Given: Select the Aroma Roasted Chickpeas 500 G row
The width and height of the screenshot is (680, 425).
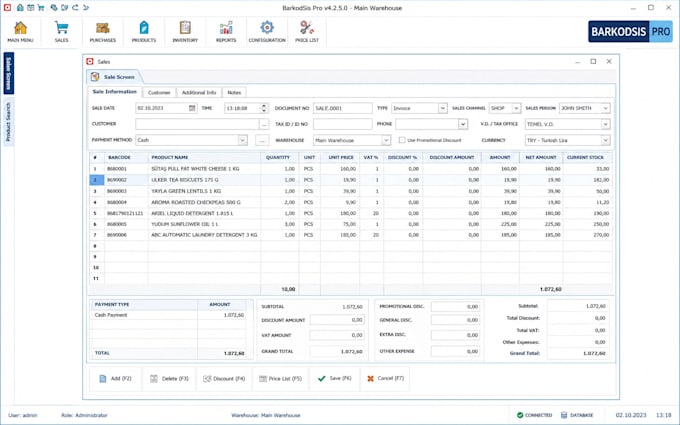Looking at the screenshot, I should (x=351, y=202).
